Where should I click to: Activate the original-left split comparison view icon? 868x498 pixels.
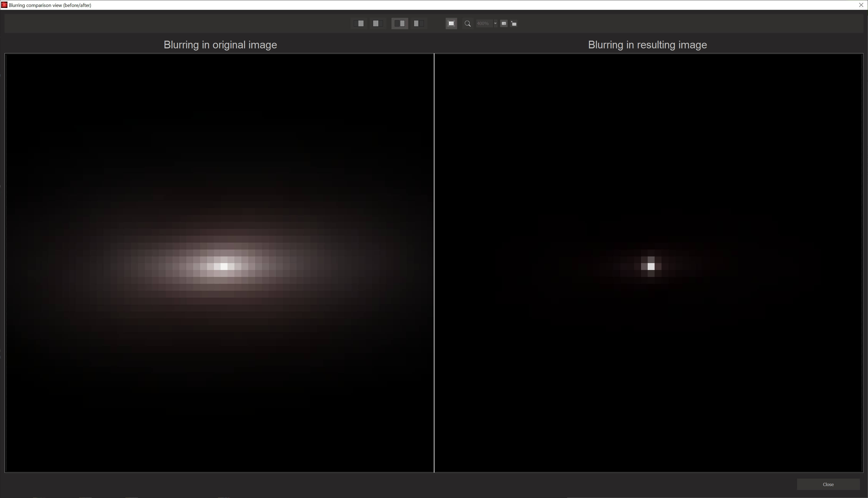tap(400, 23)
